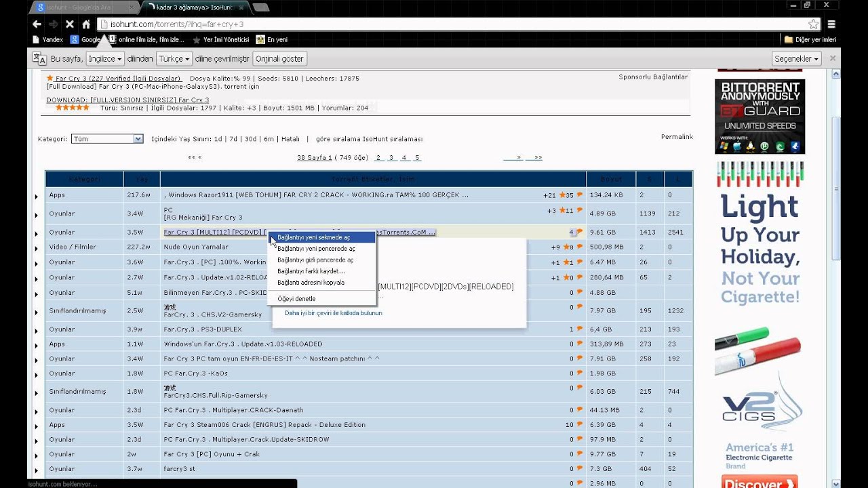Open 'Diğer yer imleri' folder
The height and width of the screenshot is (488, 868).
click(x=810, y=40)
